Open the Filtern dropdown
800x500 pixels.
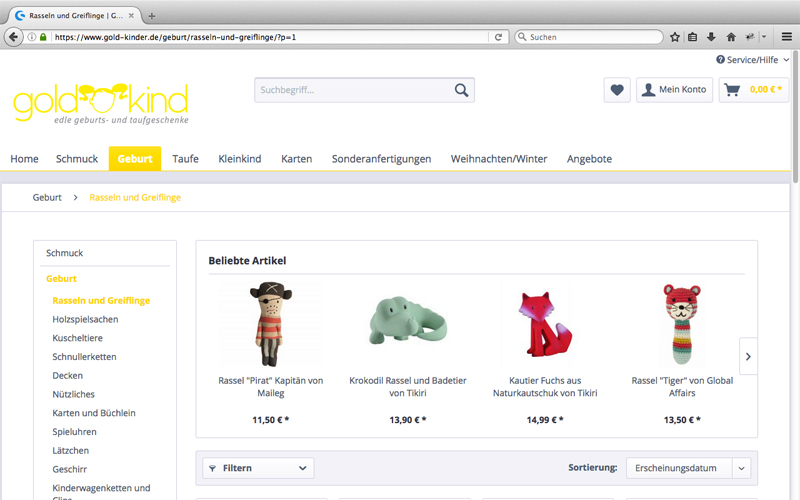point(258,468)
